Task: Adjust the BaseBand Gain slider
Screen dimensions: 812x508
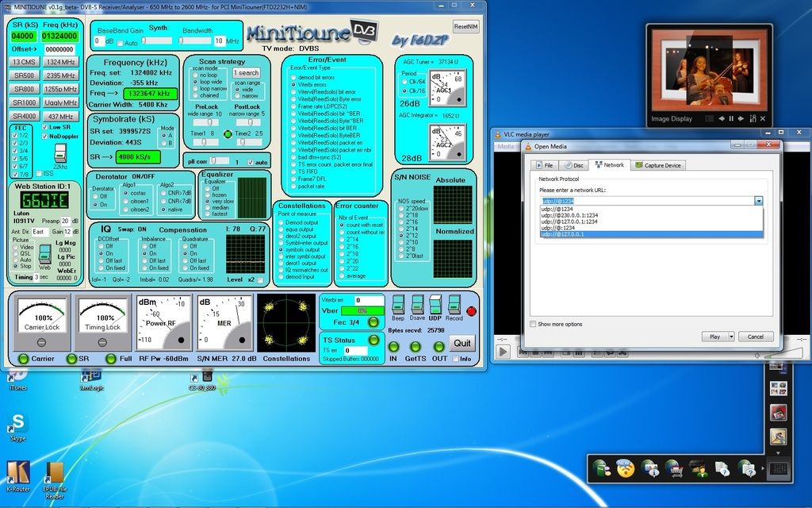Action: tap(157, 40)
